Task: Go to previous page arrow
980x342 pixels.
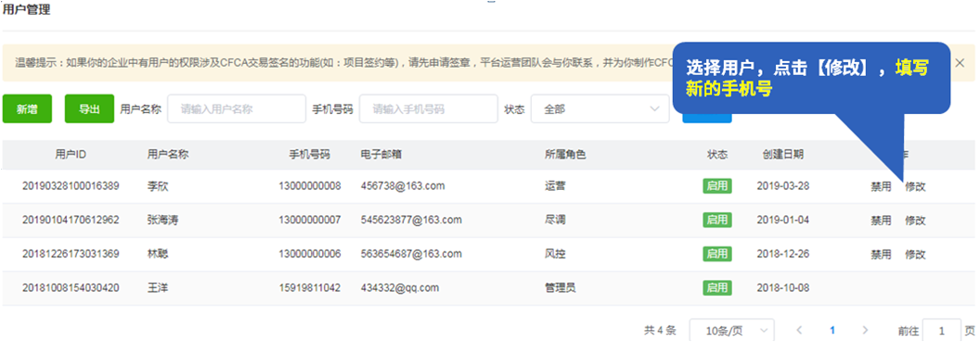Action: coord(799,330)
